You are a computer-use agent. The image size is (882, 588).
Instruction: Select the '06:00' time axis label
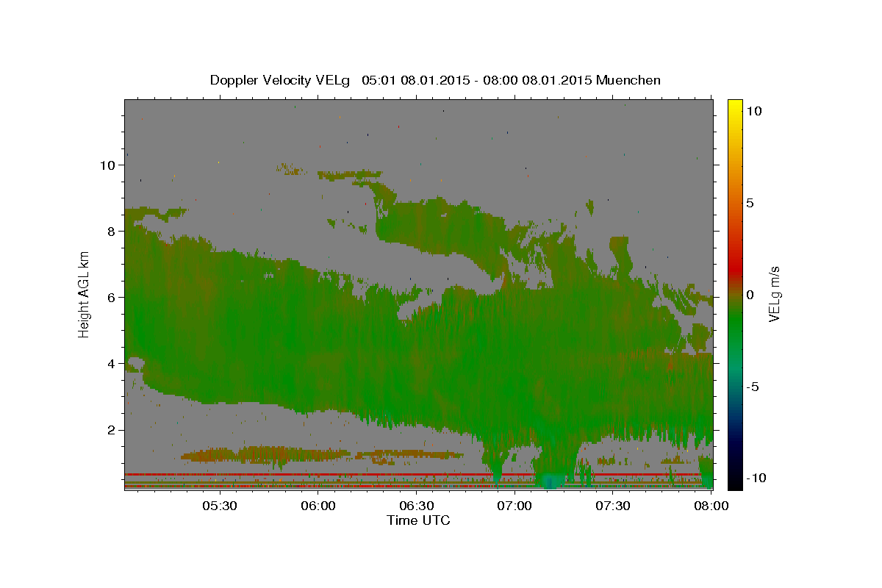[318, 506]
